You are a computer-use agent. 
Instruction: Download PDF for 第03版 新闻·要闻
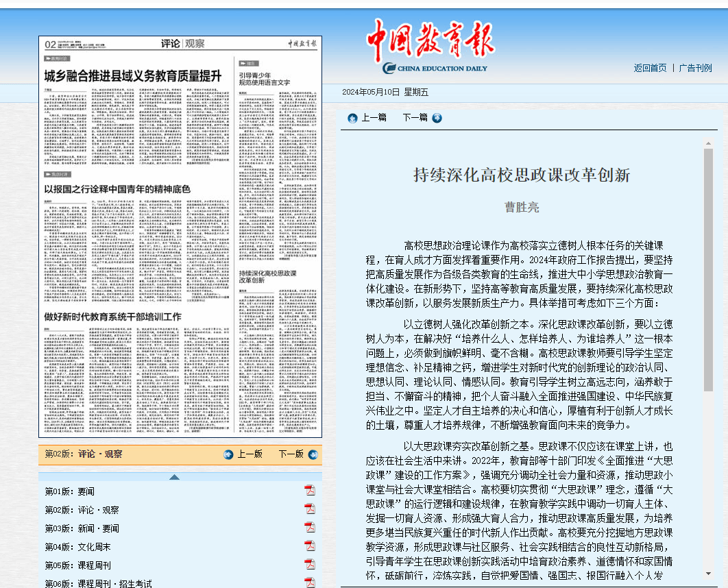[x=310, y=527]
